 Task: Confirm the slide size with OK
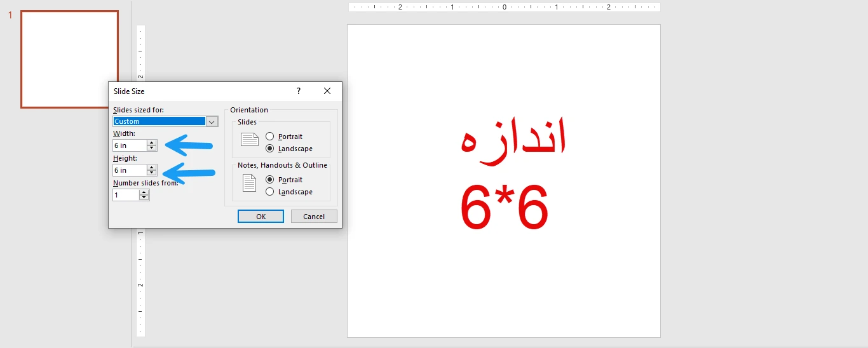[x=261, y=217]
